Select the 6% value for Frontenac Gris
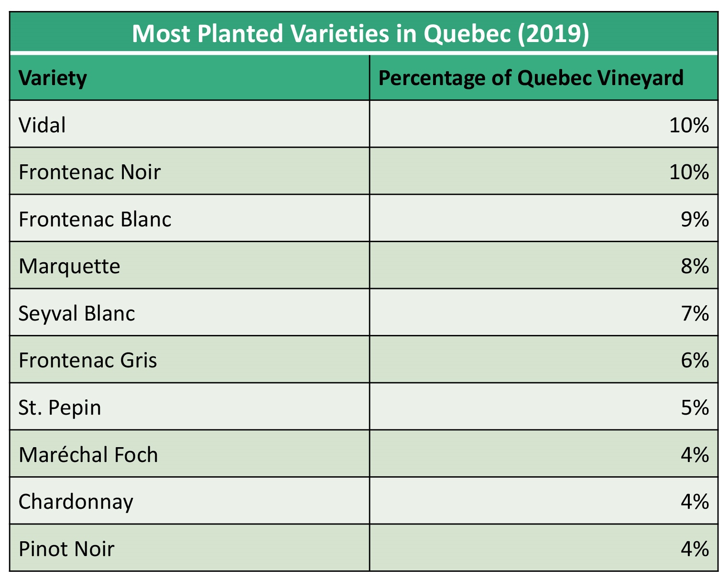This screenshot has width=728, height=579. pyautogui.click(x=695, y=360)
